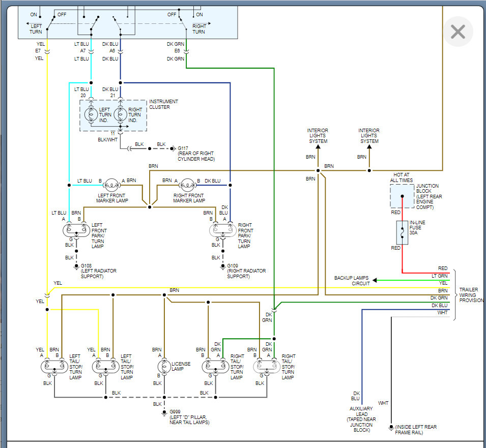Image resolution: width=486 pixels, height=448 pixels.
Task: Click the Right Turn indicator bulb icon
Action: [x=121, y=114]
